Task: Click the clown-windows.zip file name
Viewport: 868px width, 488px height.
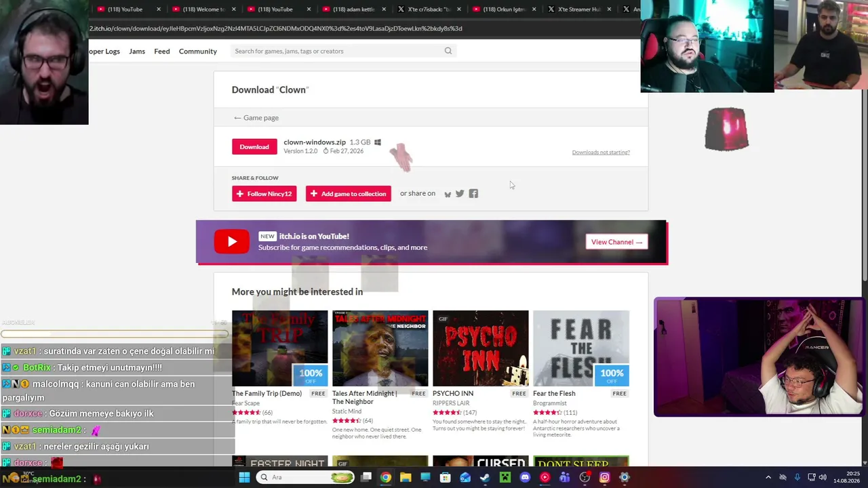Action: [x=315, y=142]
